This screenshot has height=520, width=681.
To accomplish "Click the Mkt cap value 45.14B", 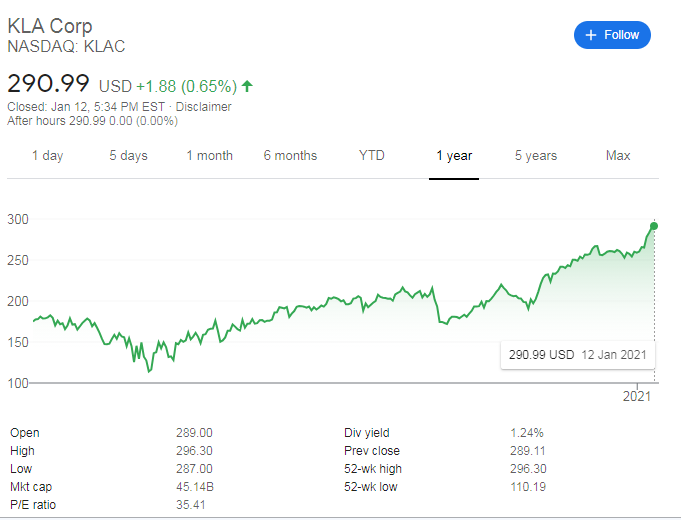I will (195, 487).
